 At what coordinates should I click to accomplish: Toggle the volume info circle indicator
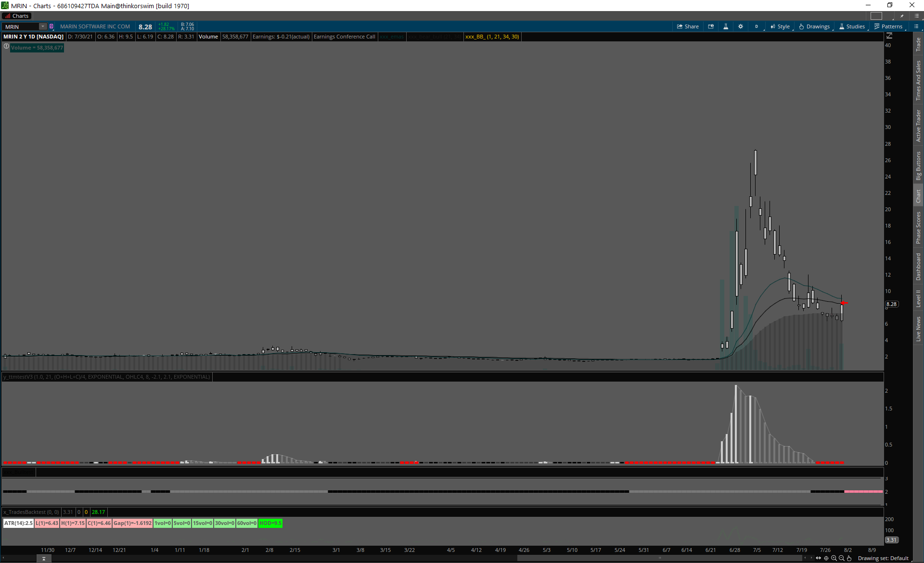point(6,47)
